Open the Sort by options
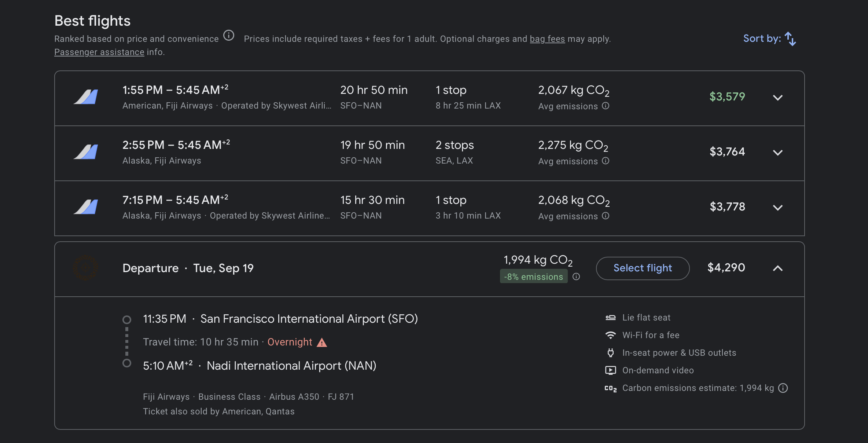This screenshot has height=443, width=868. click(762, 39)
